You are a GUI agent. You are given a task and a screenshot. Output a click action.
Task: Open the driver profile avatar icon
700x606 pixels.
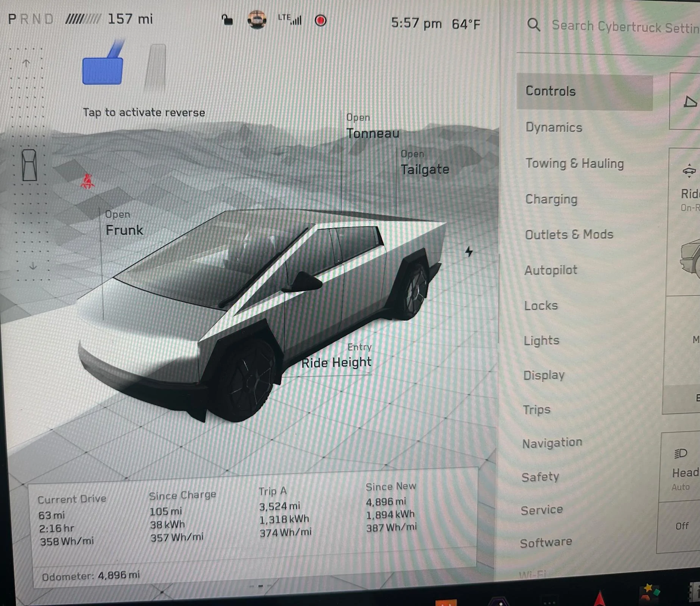257,20
